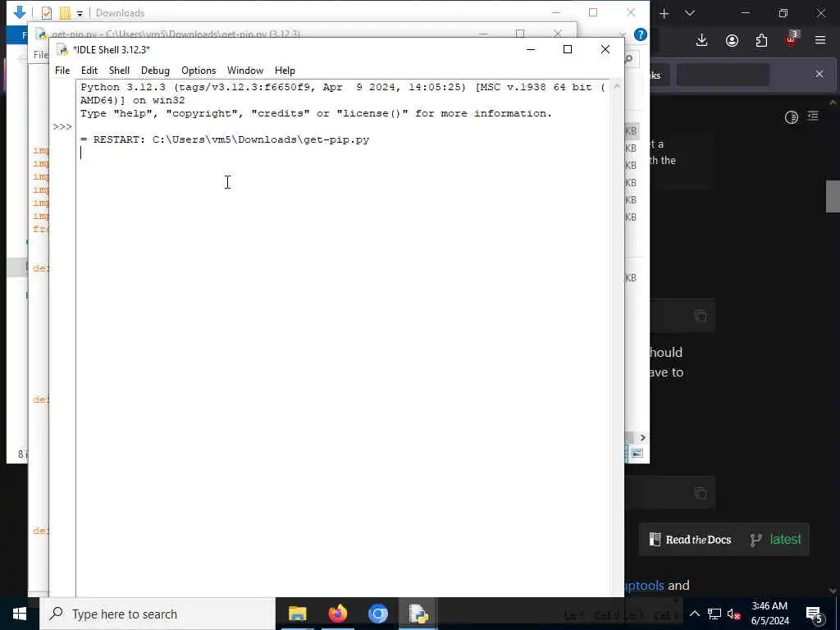
Task: Click the network status tray icon
Action: [714, 614]
